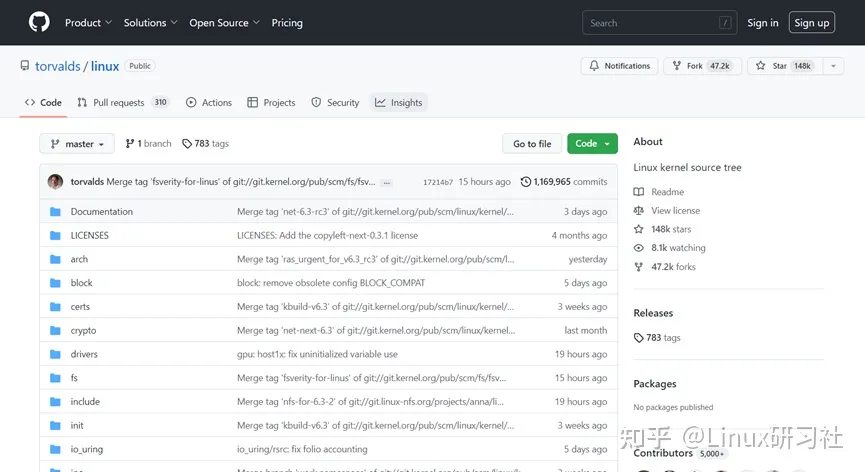Click the certs folder icon

pyautogui.click(x=55, y=307)
